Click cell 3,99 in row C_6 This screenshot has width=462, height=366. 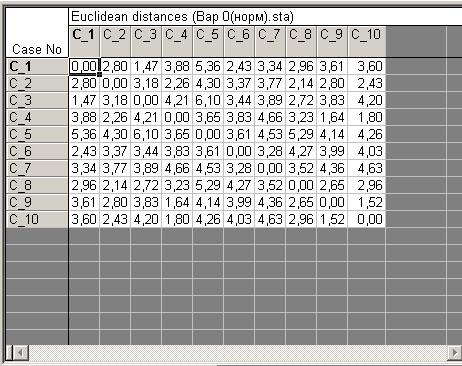point(332,151)
